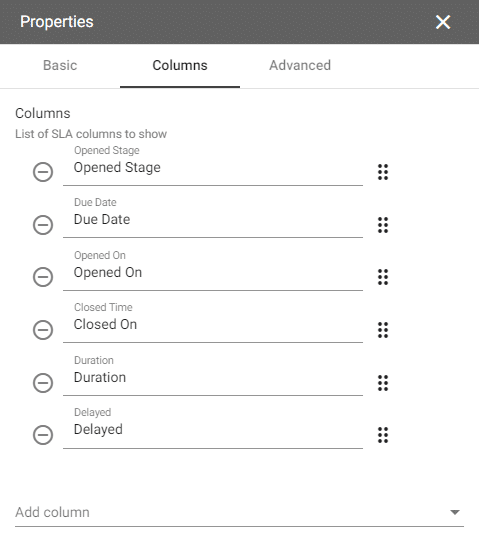Remove the Duration column
This screenshot has width=479, height=550.
43,382
